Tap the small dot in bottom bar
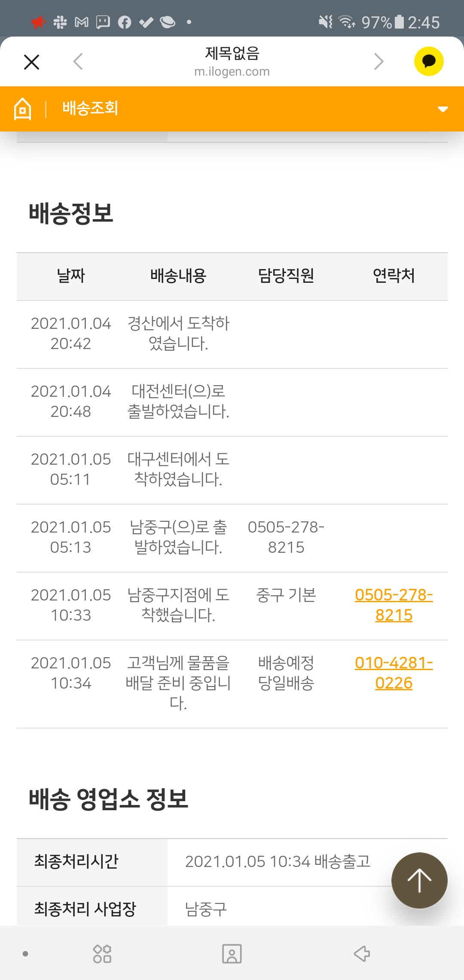The height and width of the screenshot is (980, 464). (x=25, y=954)
